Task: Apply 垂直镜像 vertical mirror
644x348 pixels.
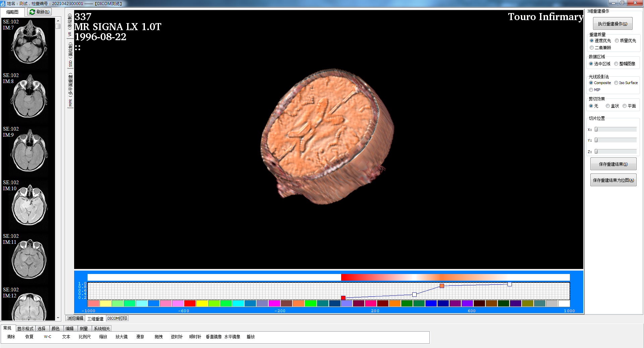Action: (214, 337)
